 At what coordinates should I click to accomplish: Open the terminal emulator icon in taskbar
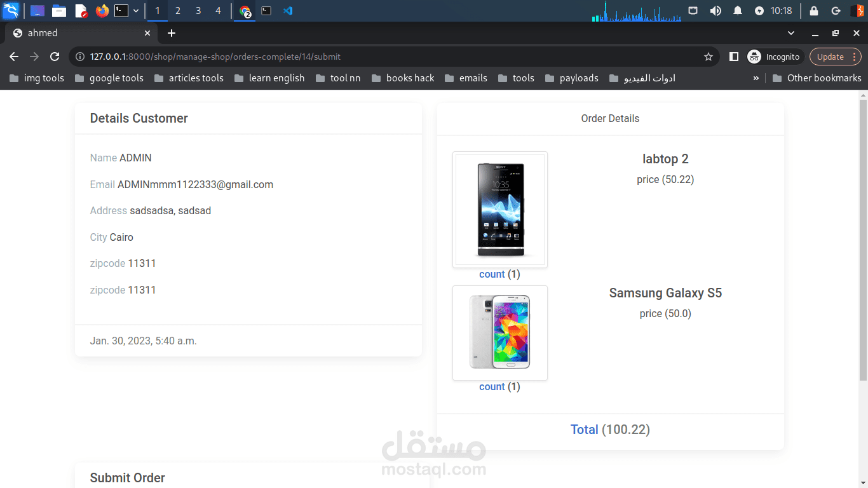click(x=121, y=11)
